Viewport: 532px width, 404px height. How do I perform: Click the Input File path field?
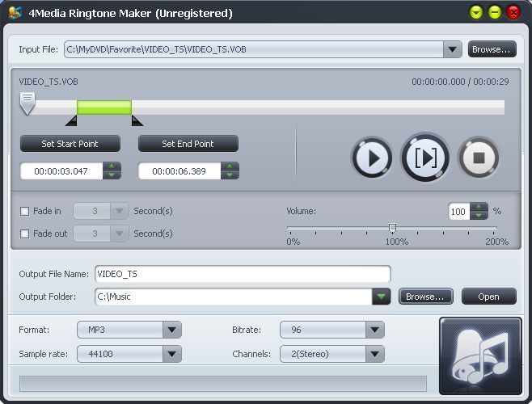tap(253, 49)
